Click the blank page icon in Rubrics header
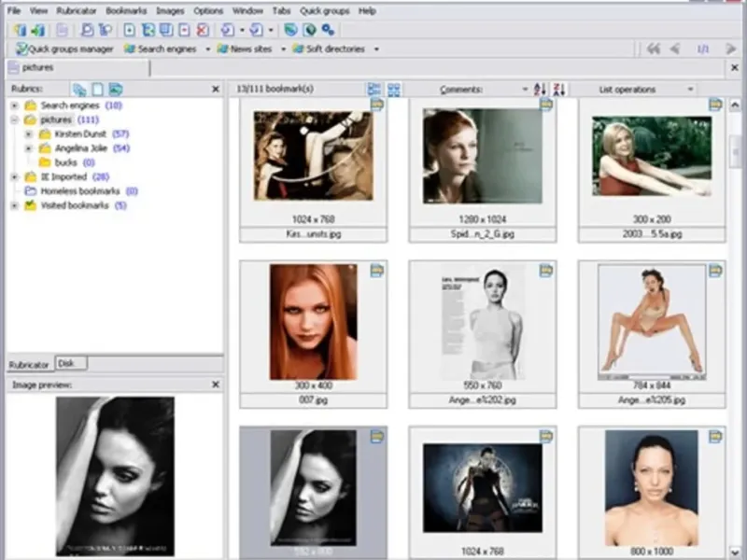Screen dimensions: 747x560 (x=97, y=90)
